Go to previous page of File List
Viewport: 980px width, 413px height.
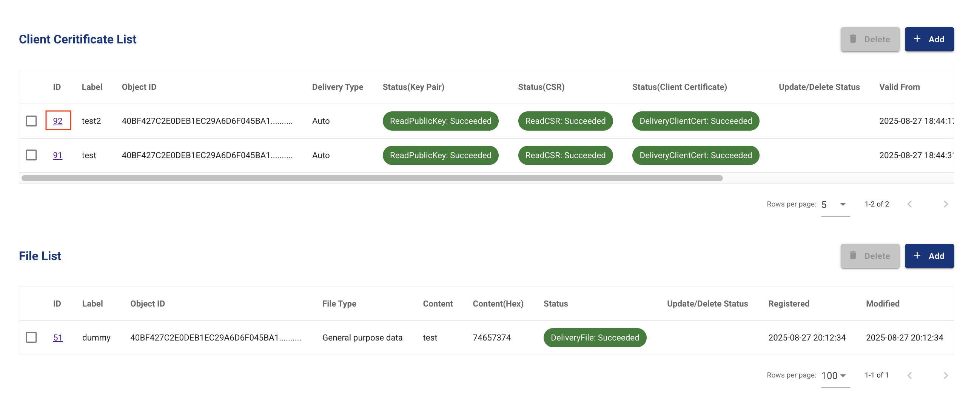910,375
